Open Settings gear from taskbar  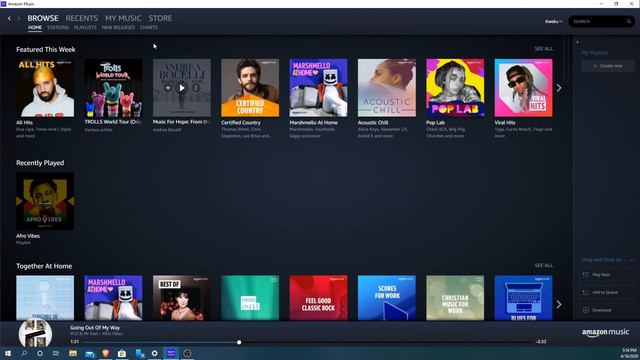[x=155, y=353]
